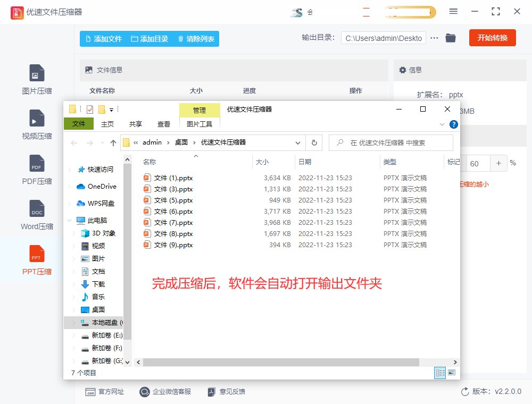Viewport: 532px width, 404px height.
Task: Open address bar history dropdown
Action: point(298,143)
